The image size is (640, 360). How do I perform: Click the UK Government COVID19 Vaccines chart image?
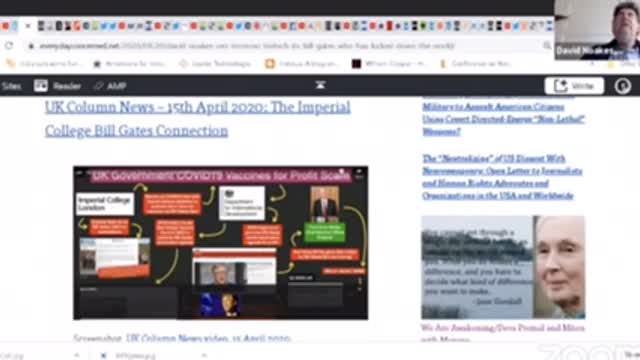click(220, 242)
